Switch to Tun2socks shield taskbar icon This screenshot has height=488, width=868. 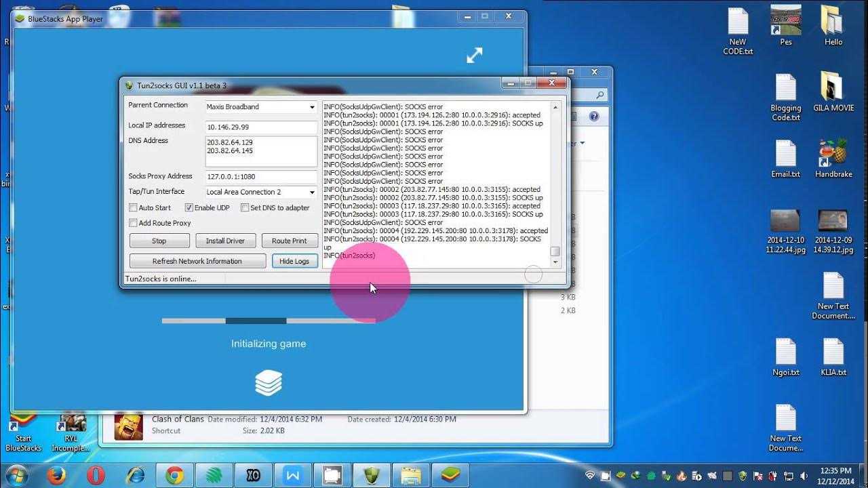coord(372,476)
